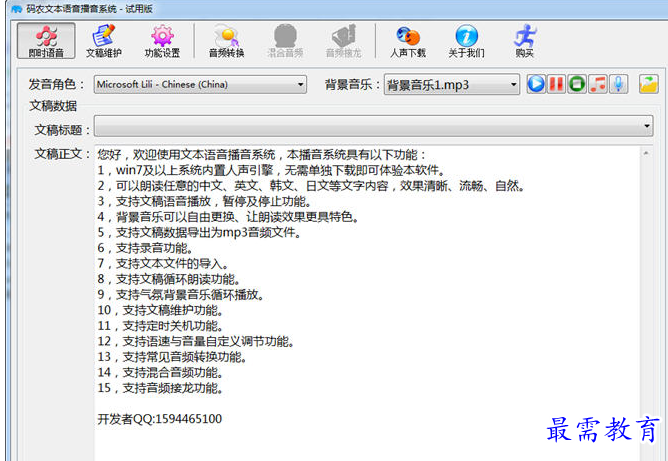
Task: Click the greyed 音频接龙 audio chain icon
Action: pyautogui.click(x=343, y=41)
